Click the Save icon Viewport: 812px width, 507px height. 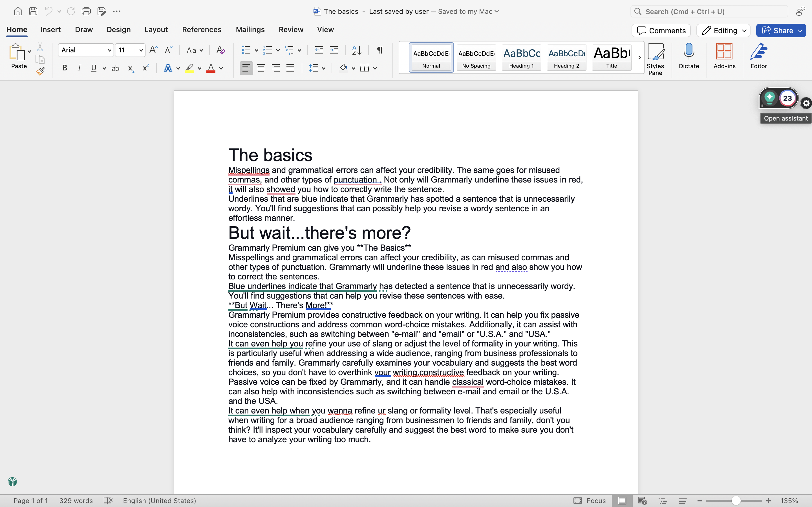(33, 11)
